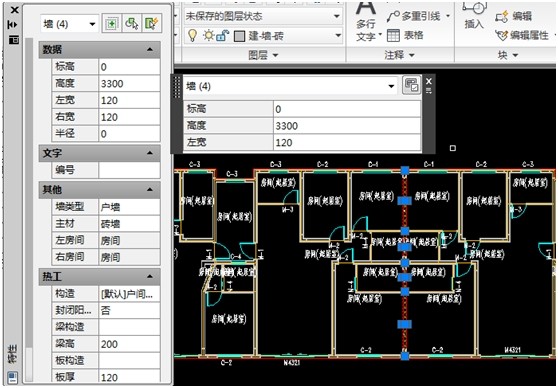Click the 建-墙-砖 layer color swatch
The width and height of the screenshot is (558, 388).
(x=239, y=36)
